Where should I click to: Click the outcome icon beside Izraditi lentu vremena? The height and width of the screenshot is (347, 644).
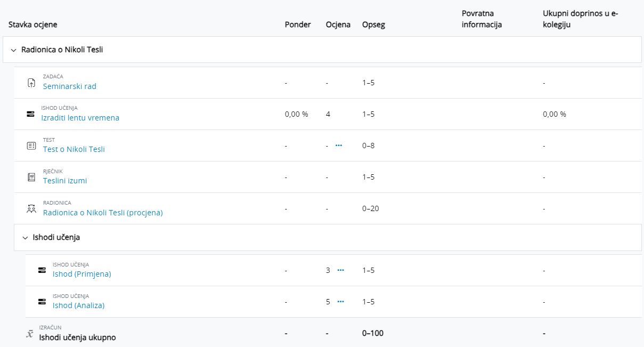click(30, 114)
